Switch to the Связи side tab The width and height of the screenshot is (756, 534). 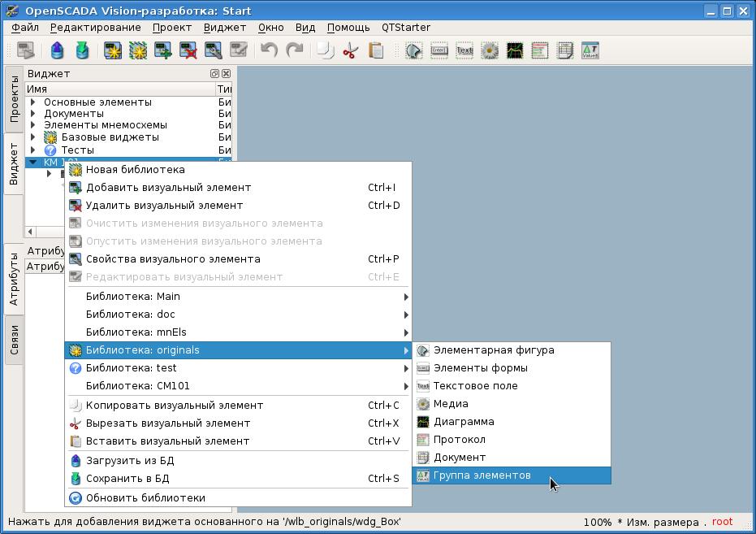[15, 341]
